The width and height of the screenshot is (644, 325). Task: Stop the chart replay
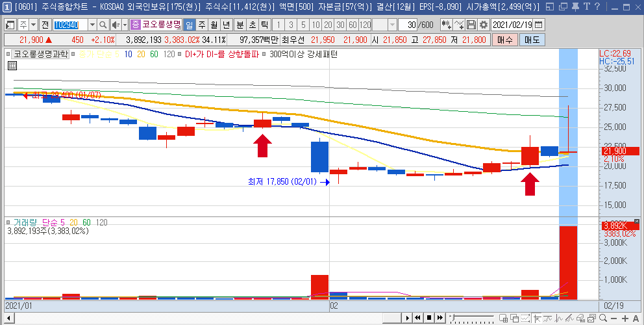point(428,318)
